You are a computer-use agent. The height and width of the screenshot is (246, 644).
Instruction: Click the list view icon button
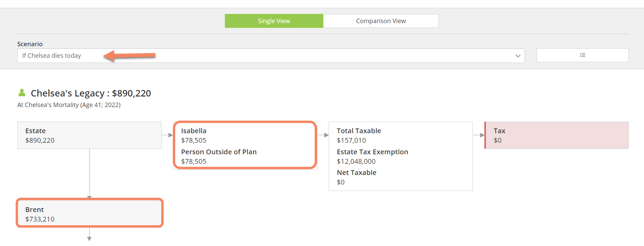[x=582, y=55]
